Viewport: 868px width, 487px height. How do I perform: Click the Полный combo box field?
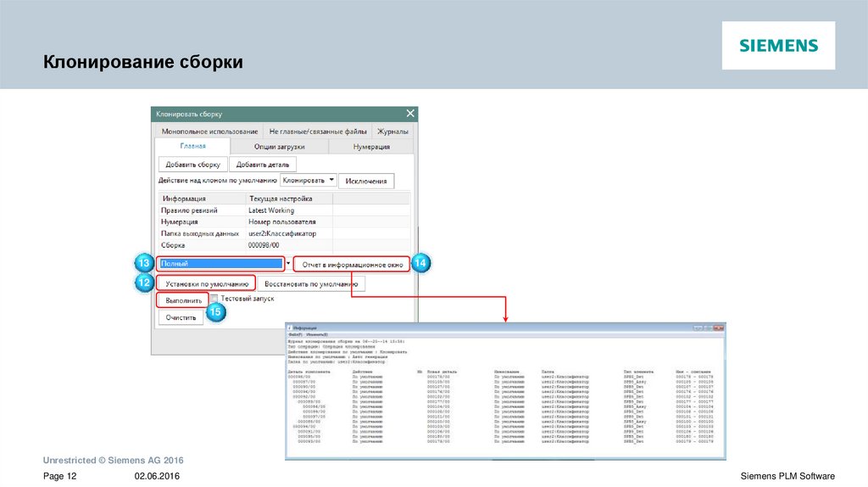tap(221, 264)
